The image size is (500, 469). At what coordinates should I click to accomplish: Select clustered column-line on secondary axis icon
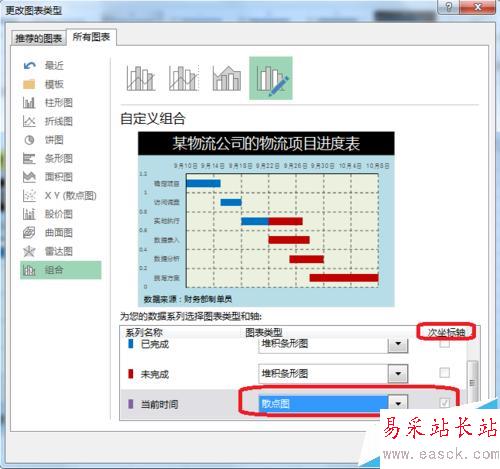click(x=183, y=78)
